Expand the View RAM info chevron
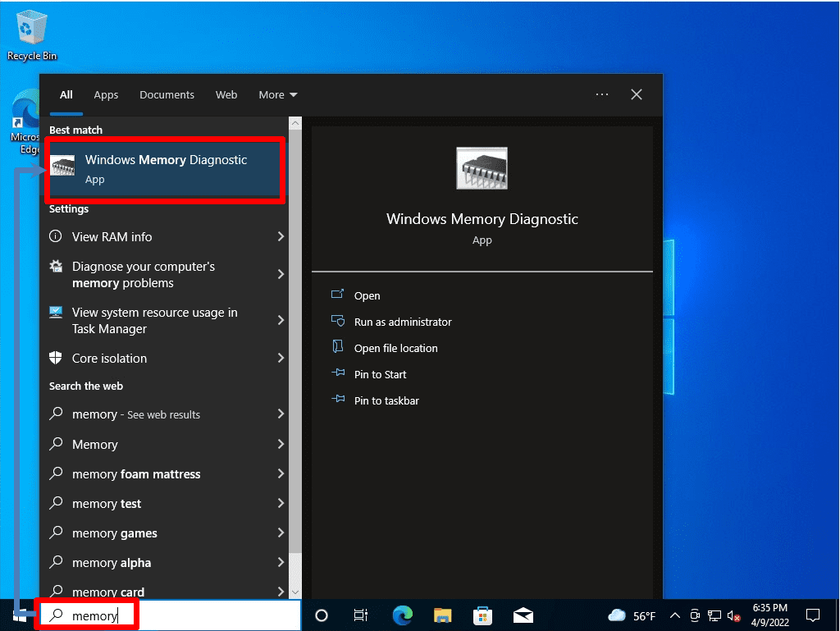This screenshot has width=840, height=631. pos(281,237)
